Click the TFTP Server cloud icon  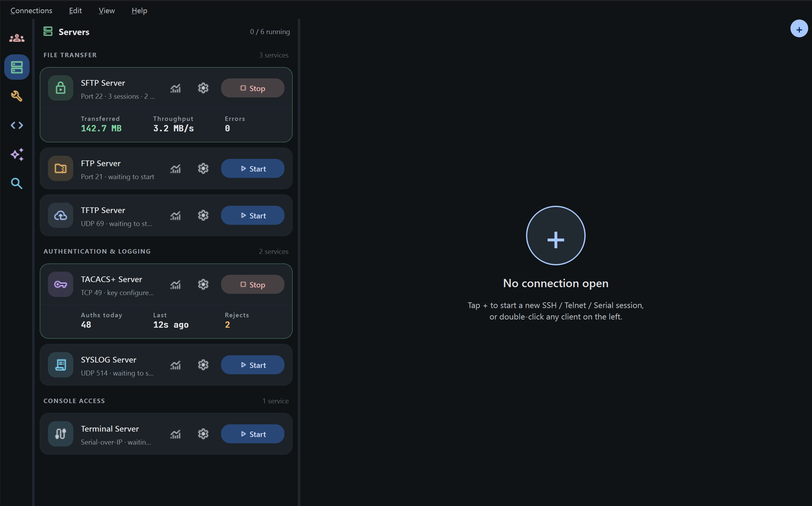coord(60,215)
